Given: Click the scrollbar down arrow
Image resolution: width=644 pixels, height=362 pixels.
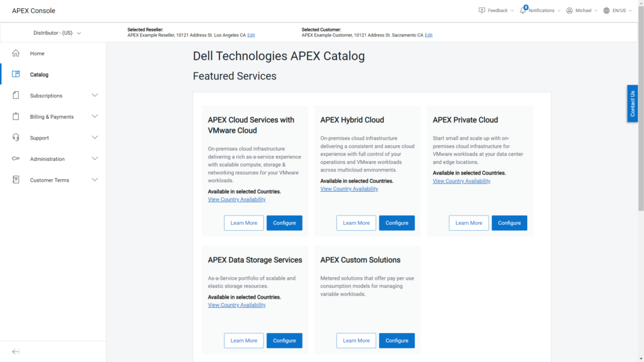Looking at the screenshot, I should tap(641, 359).
